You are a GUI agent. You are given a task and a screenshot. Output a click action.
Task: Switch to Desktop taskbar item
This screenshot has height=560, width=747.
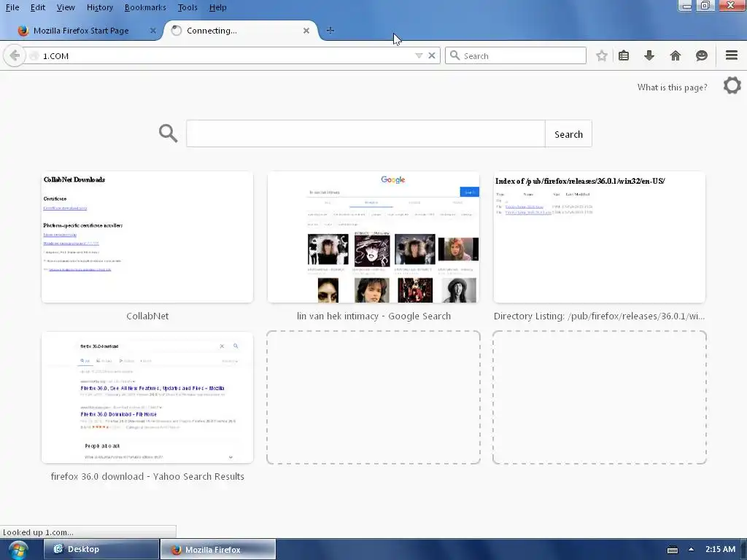point(101,549)
